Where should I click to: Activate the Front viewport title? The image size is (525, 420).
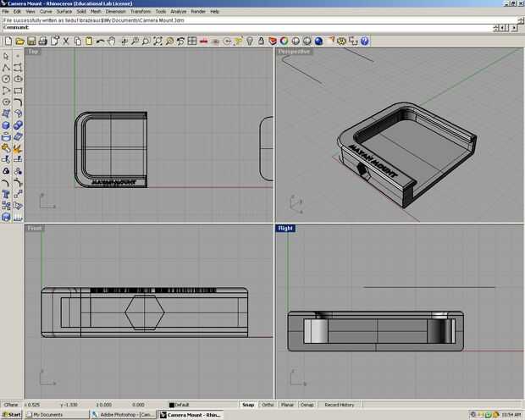(35, 228)
